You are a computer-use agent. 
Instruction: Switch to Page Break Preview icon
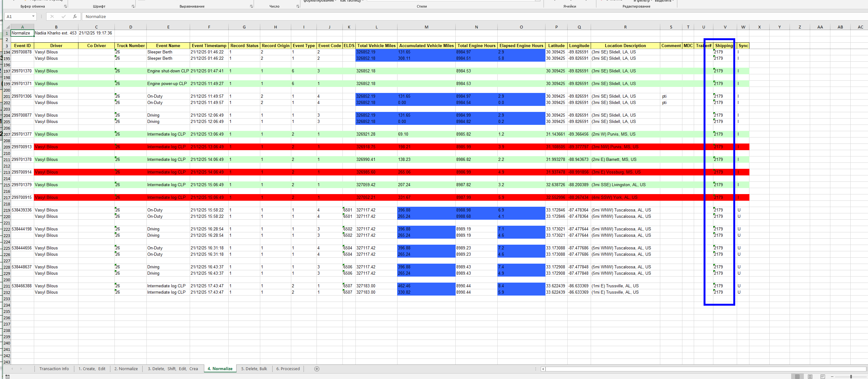[822, 376]
